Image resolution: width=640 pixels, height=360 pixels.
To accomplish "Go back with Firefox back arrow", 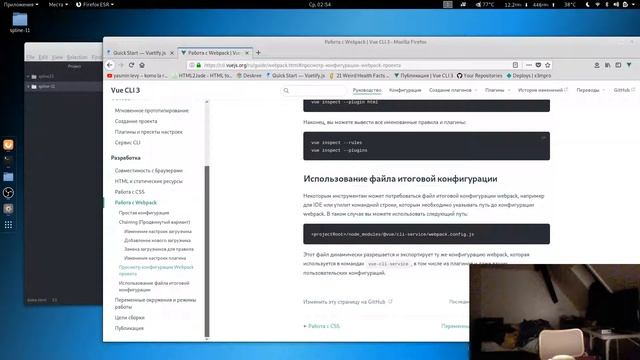I will coord(109,65).
